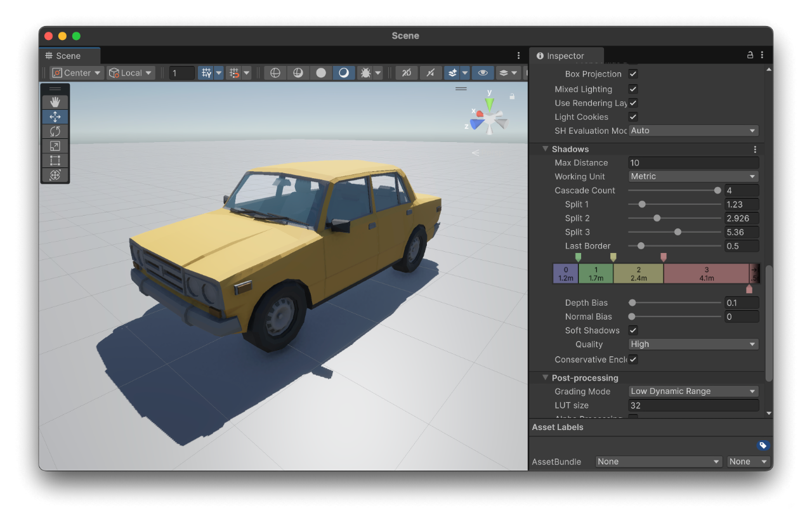The image size is (812, 522).
Task: Open the Grading Mode dropdown
Action: pyautogui.click(x=693, y=391)
